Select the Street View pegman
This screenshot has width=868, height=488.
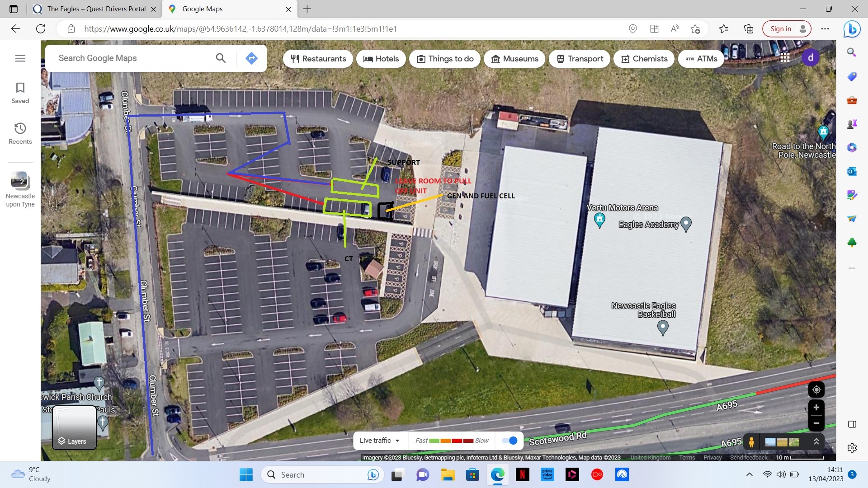click(751, 441)
